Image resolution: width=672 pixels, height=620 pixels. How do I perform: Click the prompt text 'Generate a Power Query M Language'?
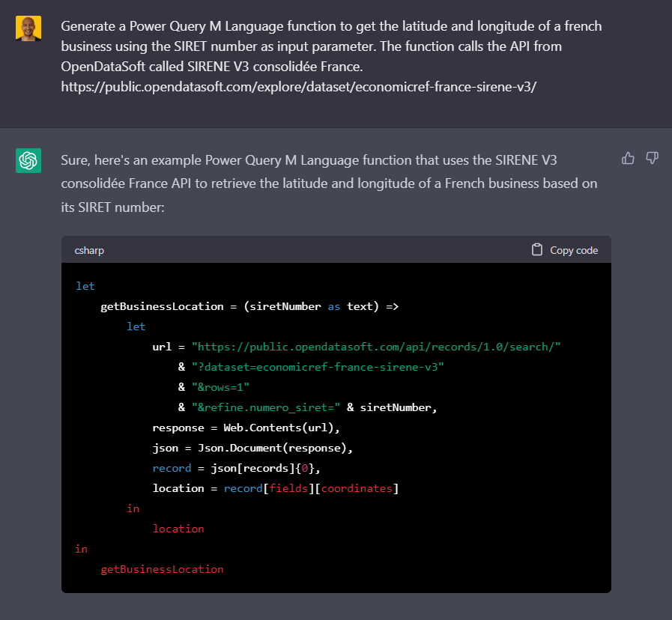coord(172,26)
